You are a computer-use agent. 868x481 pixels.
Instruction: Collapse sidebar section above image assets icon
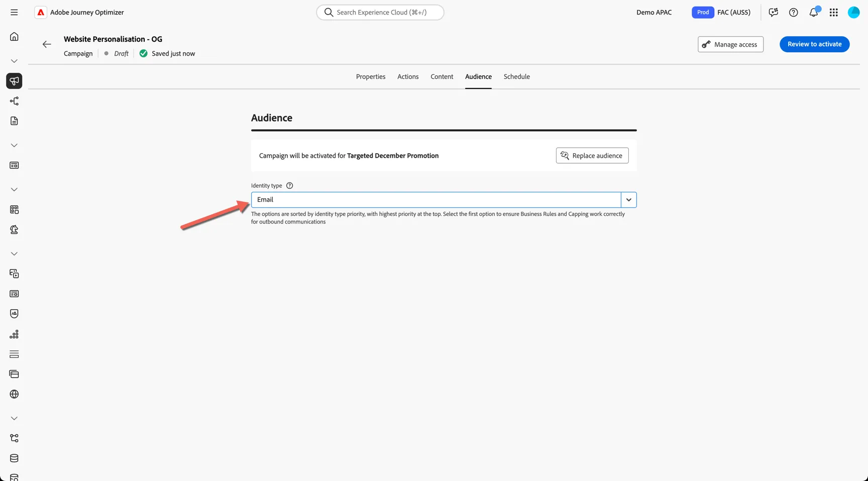14,254
